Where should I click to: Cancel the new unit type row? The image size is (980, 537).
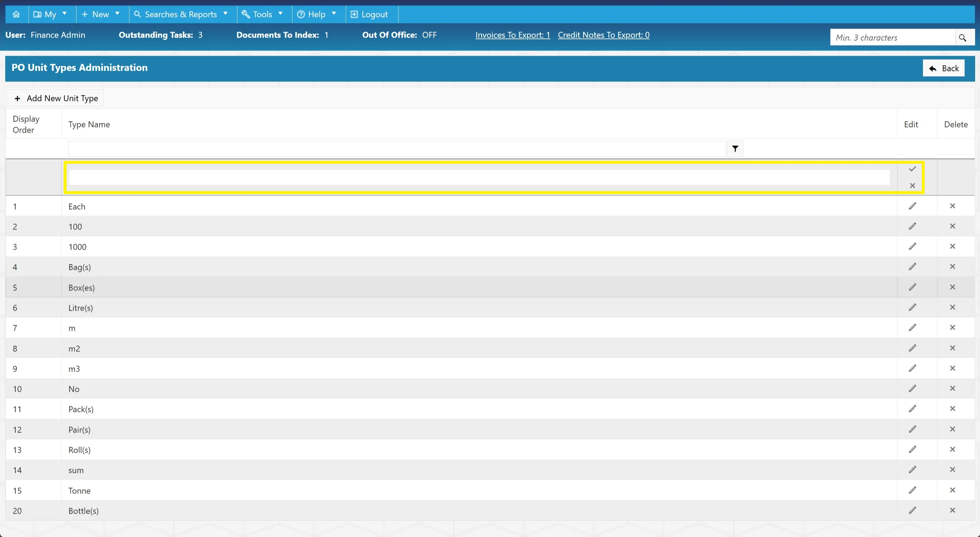(x=912, y=186)
